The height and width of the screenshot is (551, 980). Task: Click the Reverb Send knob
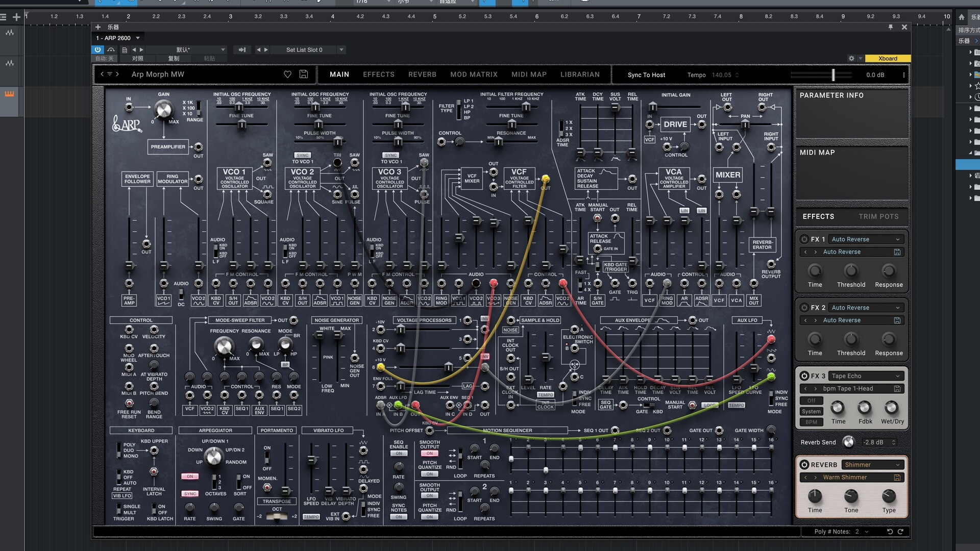tap(848, 442)
